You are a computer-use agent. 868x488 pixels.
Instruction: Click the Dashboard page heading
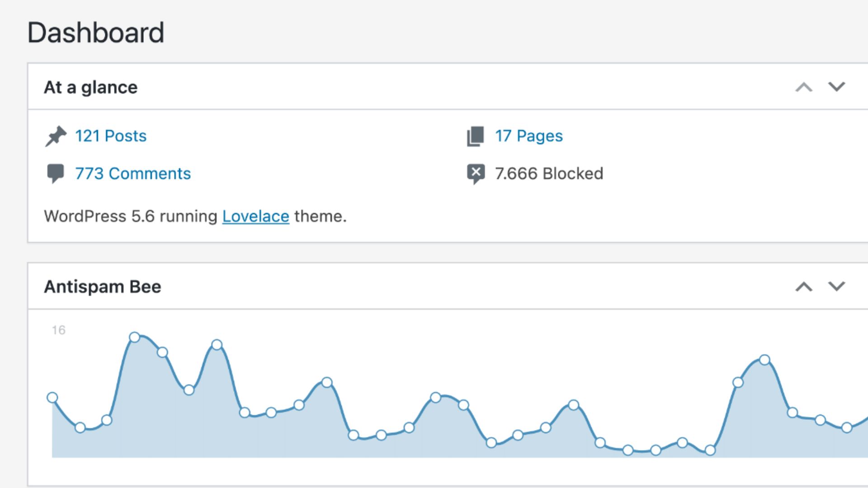(x=96, y=33)
